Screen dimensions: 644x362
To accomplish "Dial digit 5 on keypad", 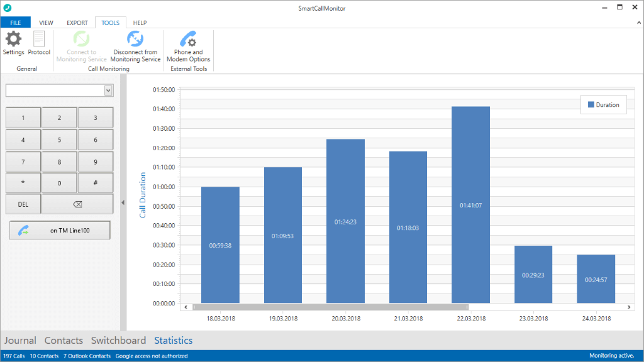I will pos(59,140).
